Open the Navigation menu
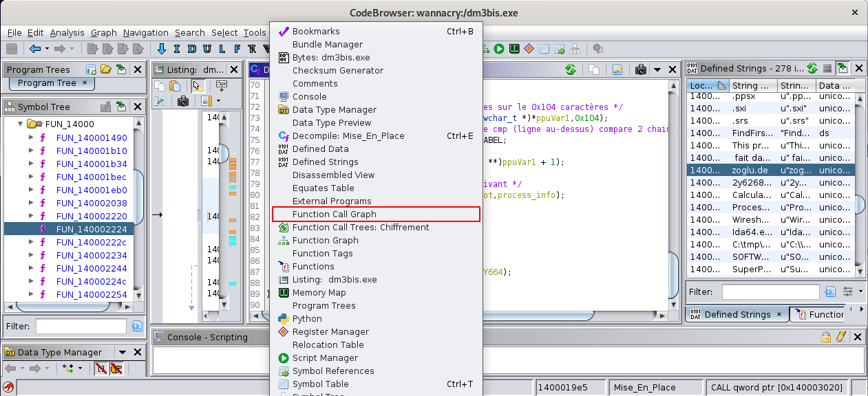This screenshot has height=396, width=868. pos(145,32)
